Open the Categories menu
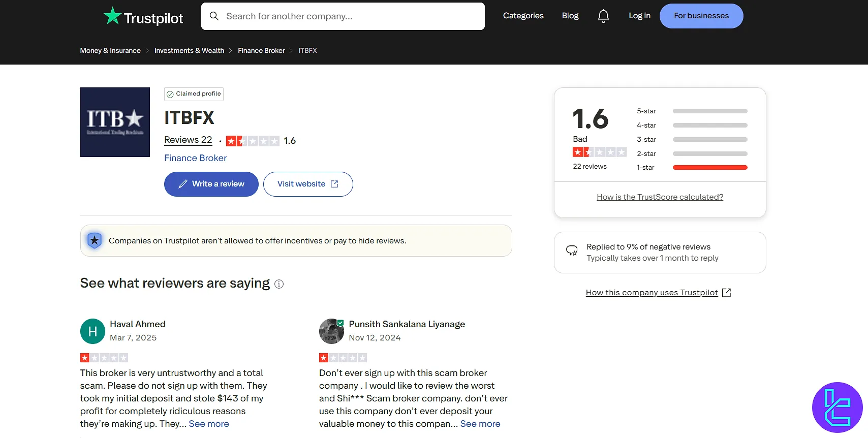Image resolution: width=868 pixels, height=438 pixels. [523, 16]
